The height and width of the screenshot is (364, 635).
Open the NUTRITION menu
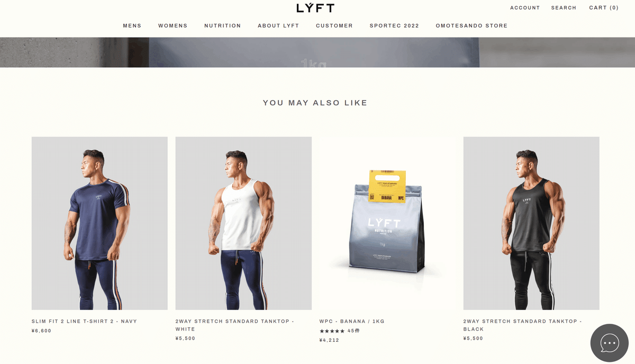pos(223,25)
